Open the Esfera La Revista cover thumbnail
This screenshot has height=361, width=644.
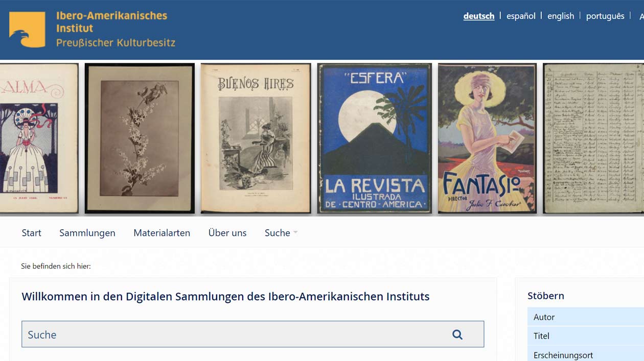pyautogui.click(x=374, y=138)
